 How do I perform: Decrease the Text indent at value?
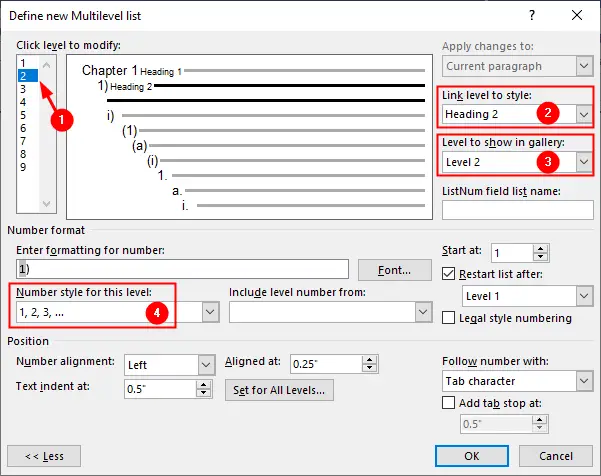tap(204, 393)
